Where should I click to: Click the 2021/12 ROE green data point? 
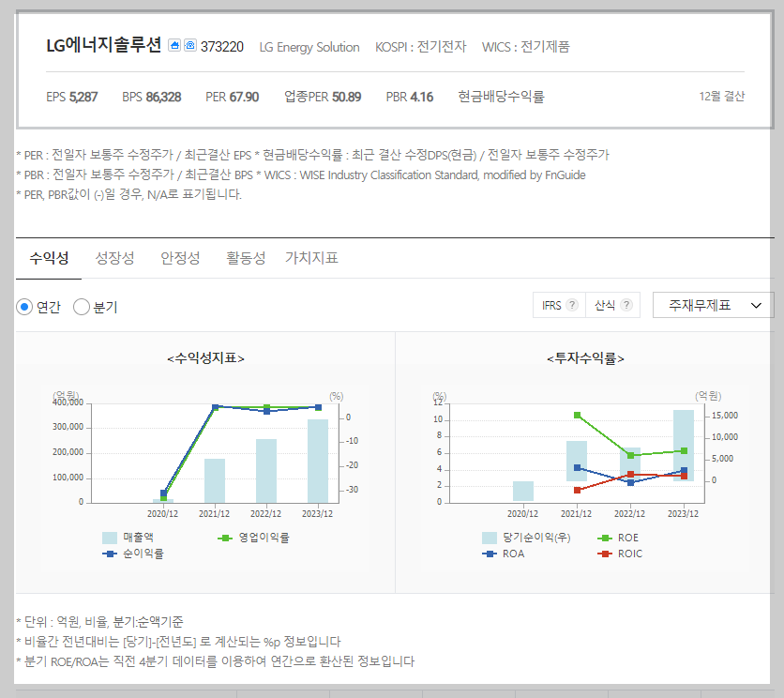point(577,416)
